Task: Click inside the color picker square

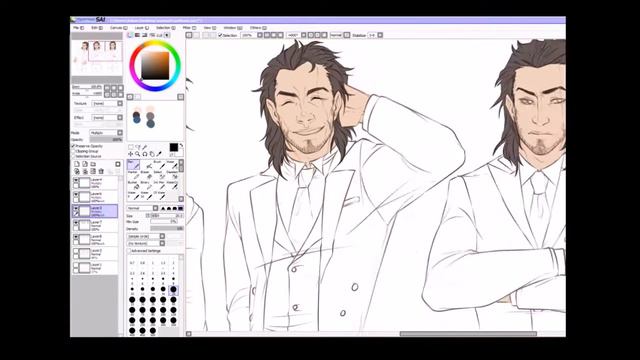Action: click(x=155, y=65)
